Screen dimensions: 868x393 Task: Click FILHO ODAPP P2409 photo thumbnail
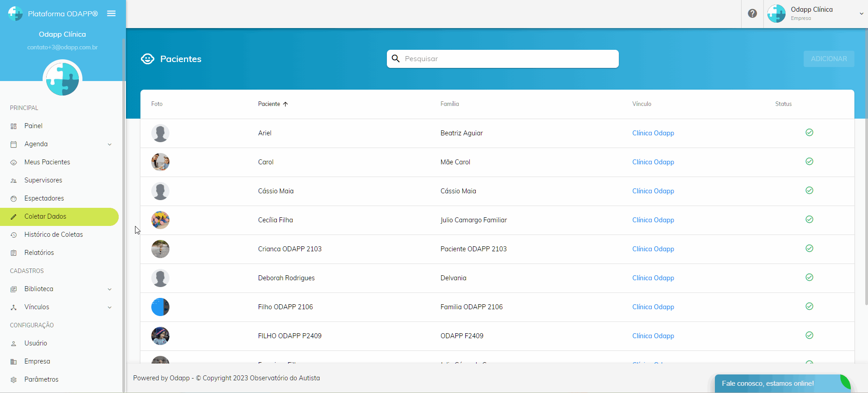pyautogui.click(x=160, y=336)
